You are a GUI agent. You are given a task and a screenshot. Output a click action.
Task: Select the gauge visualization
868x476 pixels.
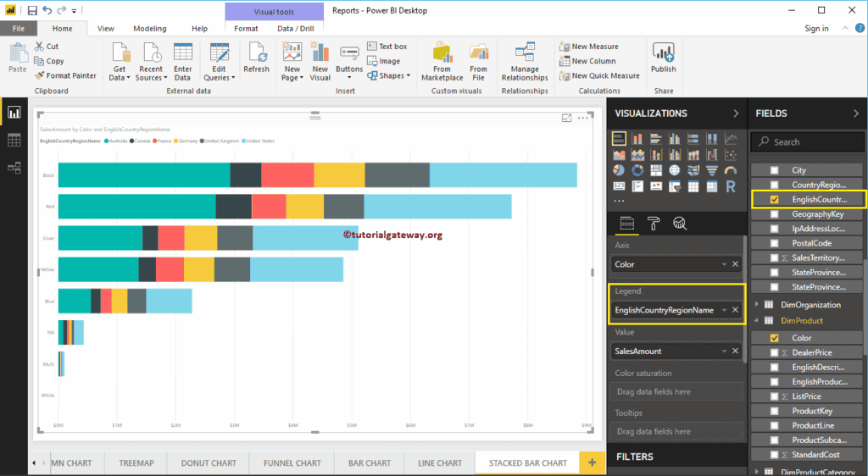pos(731,171)
